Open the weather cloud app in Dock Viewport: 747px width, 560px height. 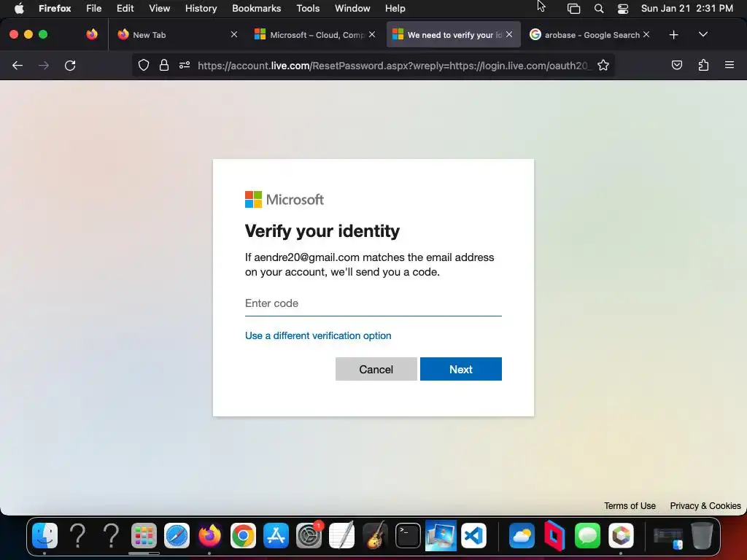pyautogui.click(x=522, y=536)
